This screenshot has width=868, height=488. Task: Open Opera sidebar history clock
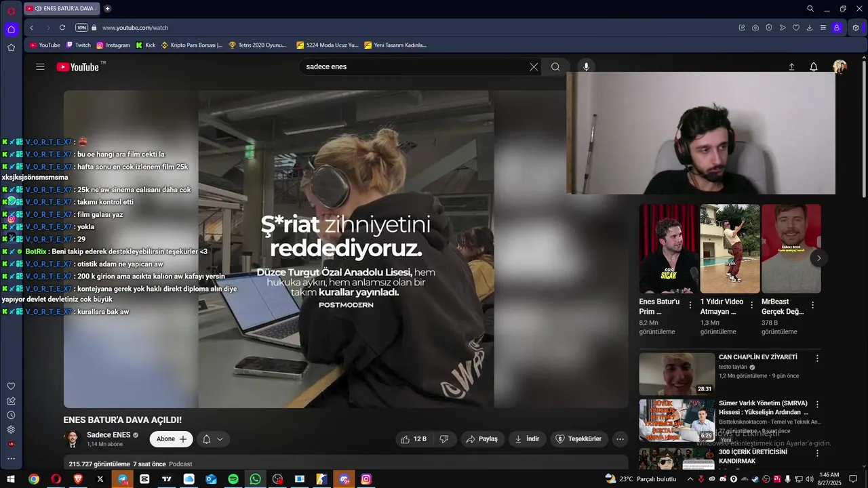click(x=11, y=415)
